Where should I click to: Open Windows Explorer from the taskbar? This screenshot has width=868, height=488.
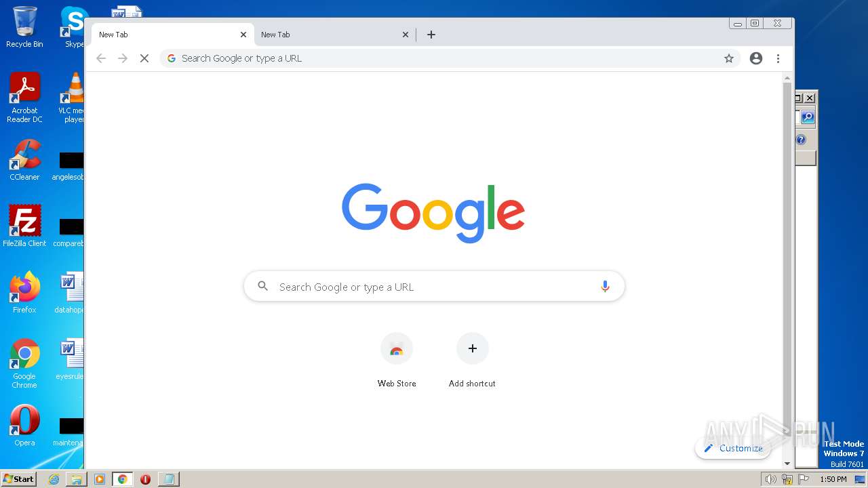[x=77, y=479]
